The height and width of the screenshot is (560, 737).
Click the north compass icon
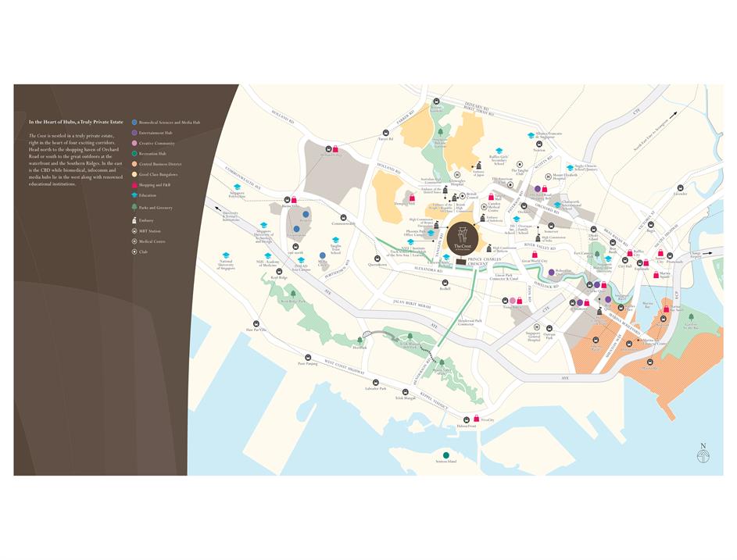(703, 454)
